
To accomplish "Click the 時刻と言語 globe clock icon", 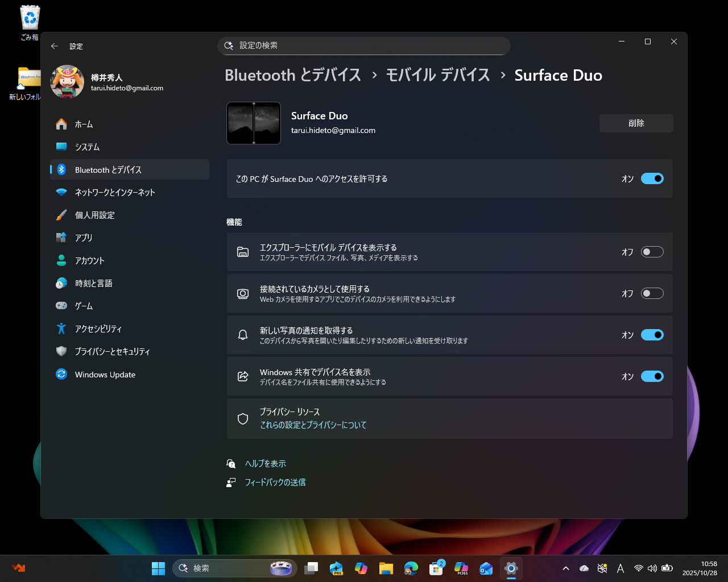I will click(61, 283).
